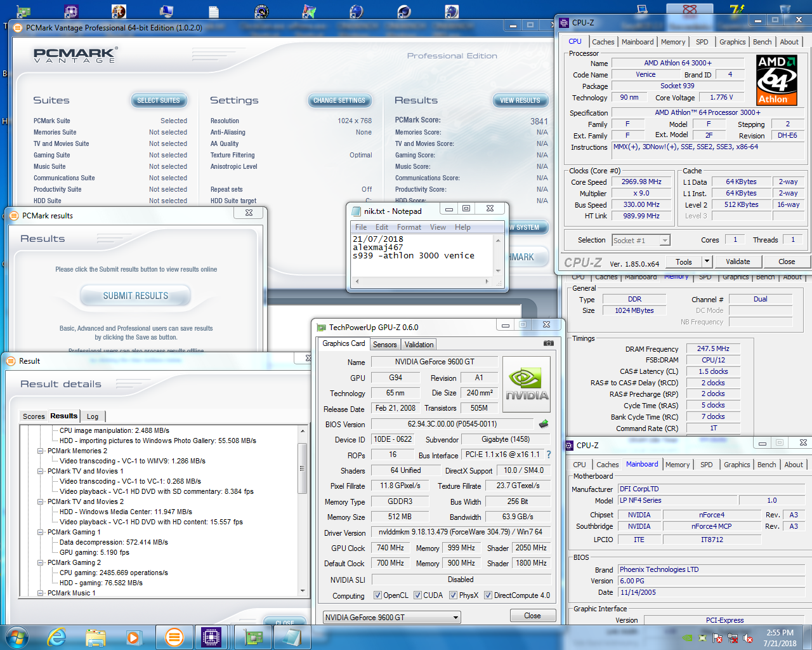Collapse the PCMark Gaming 2 tree node
This screenshot has height=650, width=812.
(x=41, y=562)
